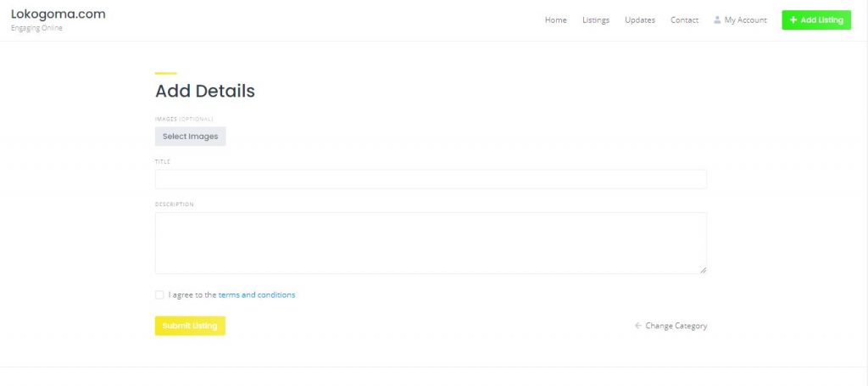Click the Select Images button
This screenshot has height=386, width=868.
[190, 137]
